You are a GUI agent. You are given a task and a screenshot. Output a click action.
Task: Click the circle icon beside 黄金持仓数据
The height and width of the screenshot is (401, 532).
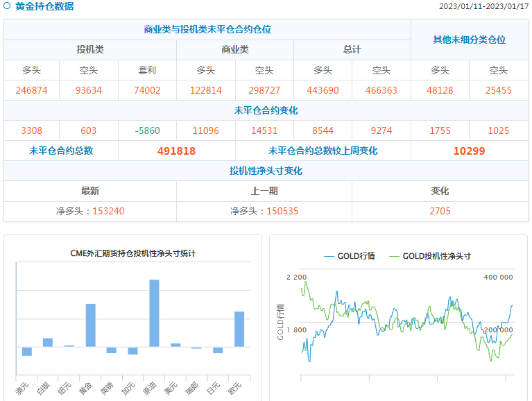(x=8, y=6)
